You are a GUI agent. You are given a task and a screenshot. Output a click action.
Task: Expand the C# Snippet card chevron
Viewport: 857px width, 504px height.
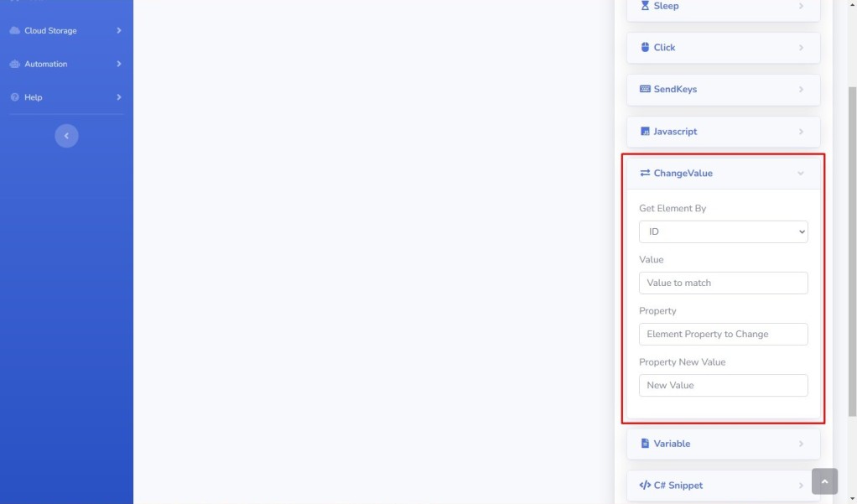click(801, 486)
